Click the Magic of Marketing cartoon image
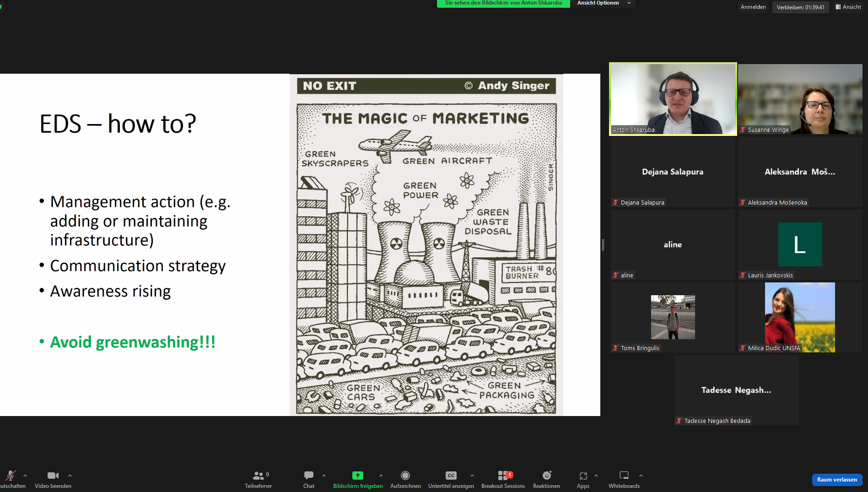Image resolution: width=868 pixels, height=492 pixels. [x=426, y=245]
